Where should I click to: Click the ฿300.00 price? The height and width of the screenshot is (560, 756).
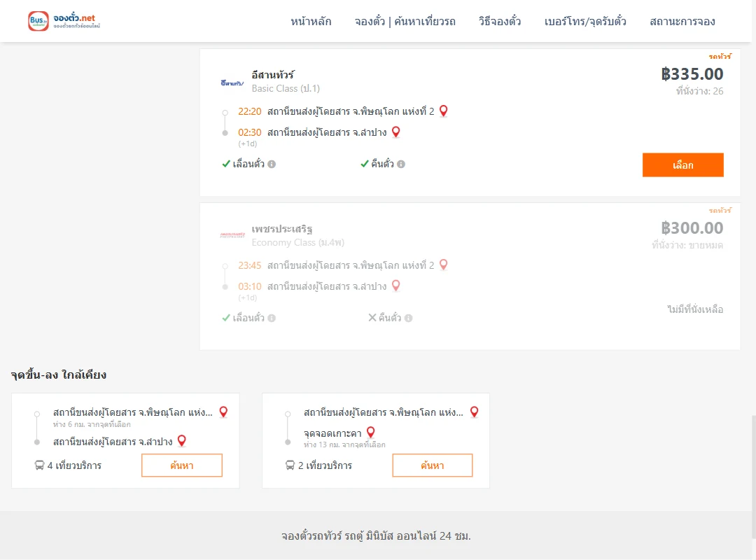[x=692, y=227]
